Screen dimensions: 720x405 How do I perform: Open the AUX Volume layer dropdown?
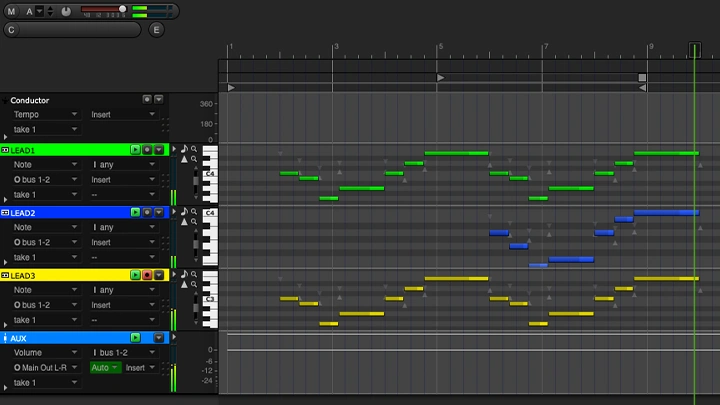tap(45, 353)
